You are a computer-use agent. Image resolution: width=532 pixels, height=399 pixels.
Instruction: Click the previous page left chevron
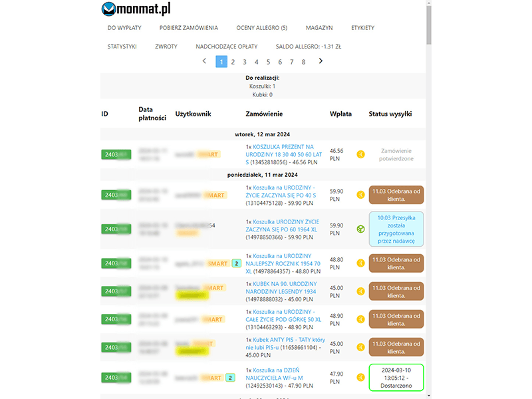tap(205, 61)
